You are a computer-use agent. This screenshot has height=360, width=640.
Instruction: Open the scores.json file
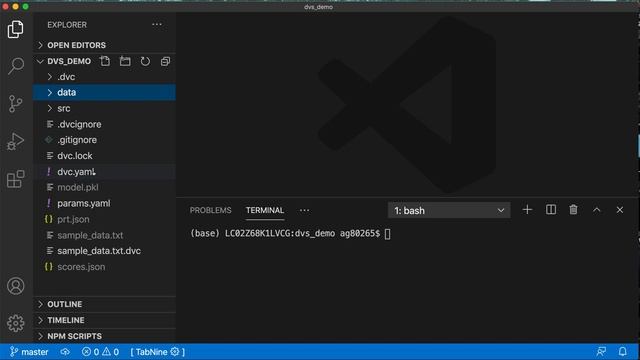[104, 267]
